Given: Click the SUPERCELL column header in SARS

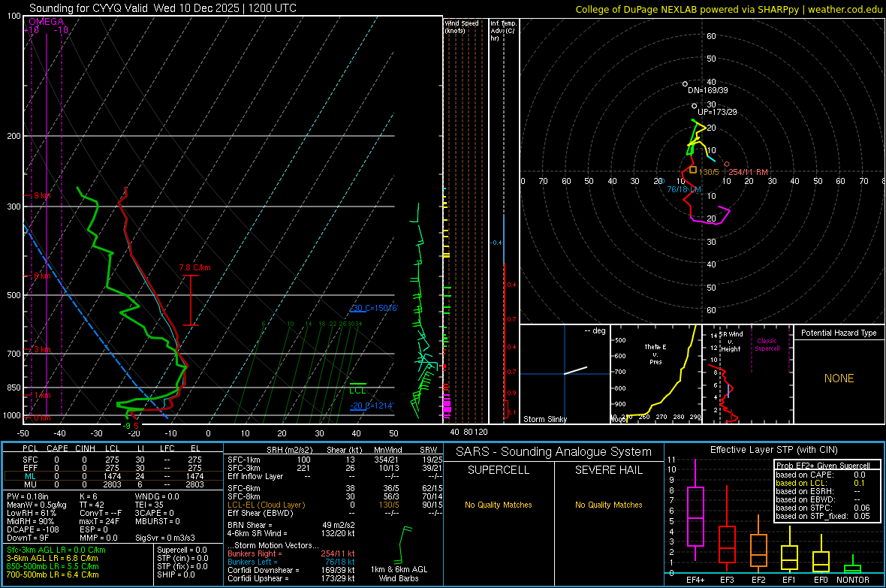Looking at the screenshot, I should [x=499, y=470].
